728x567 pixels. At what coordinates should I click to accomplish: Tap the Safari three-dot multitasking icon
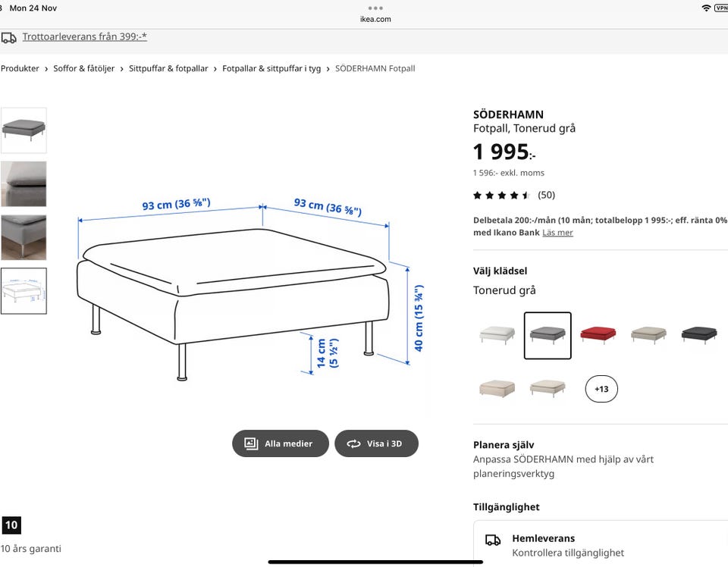[x=375, y=8]
